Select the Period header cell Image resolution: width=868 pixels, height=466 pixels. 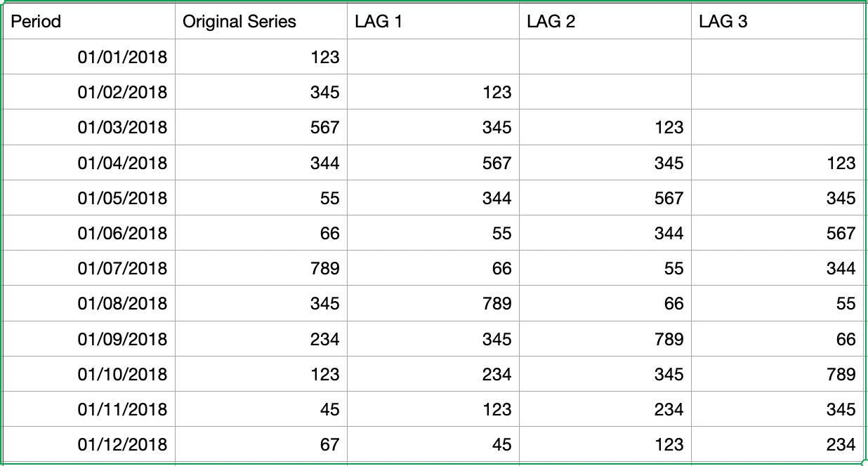pyautogui.click(x=89, y=22)
